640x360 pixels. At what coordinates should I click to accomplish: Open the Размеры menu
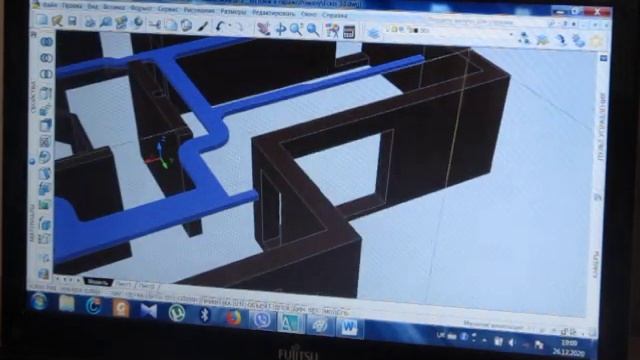click(233, 11)
